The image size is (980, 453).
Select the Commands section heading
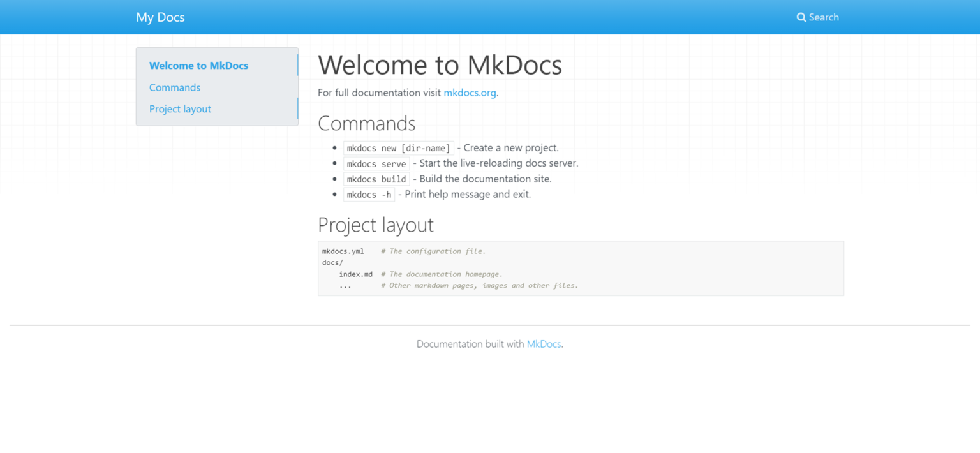point(367,123)
